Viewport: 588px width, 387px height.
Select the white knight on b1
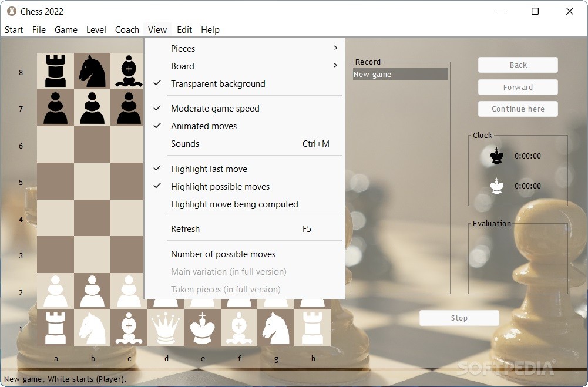pos(92,328)
